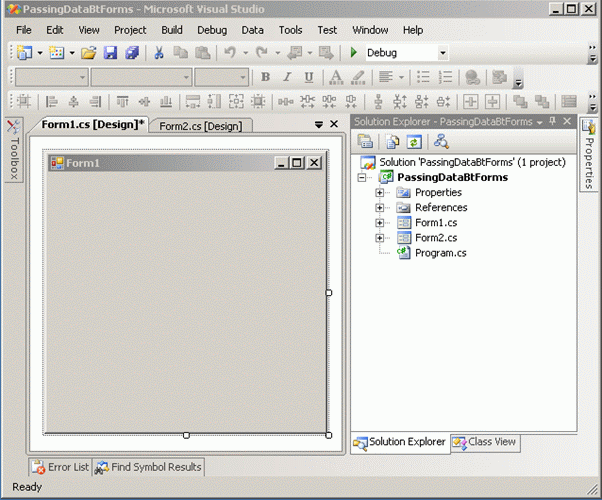This screenshot has height=500, width=602.
Task: Click the Make Same Height icon
Action: coord(214,101)
